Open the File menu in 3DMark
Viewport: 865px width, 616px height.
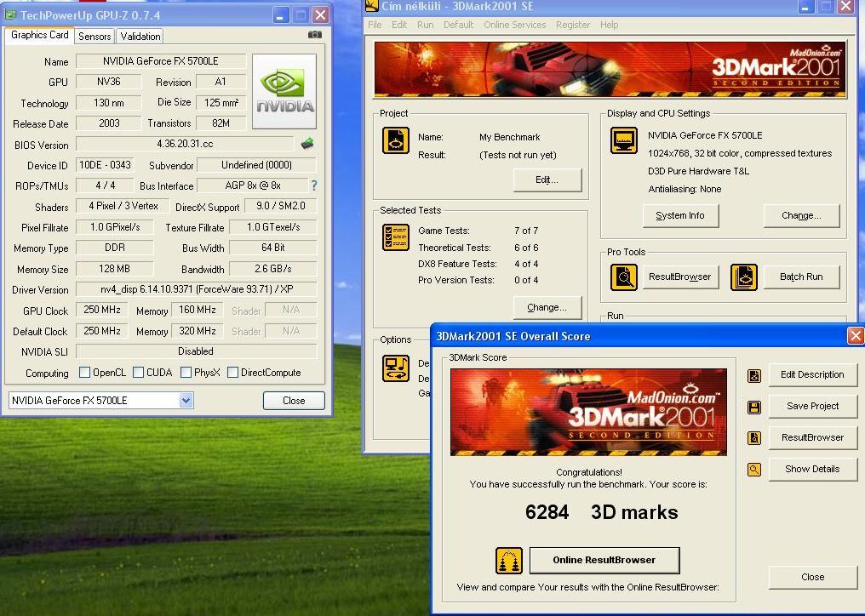[375, 25]
